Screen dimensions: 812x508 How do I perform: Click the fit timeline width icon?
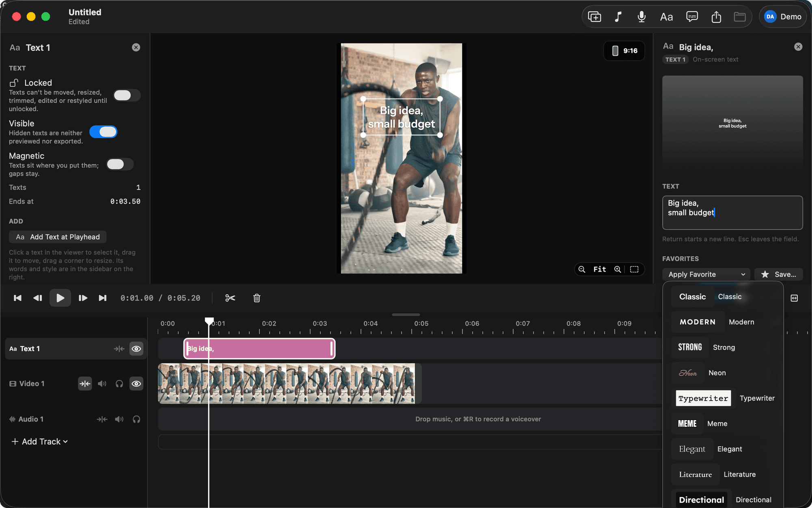pyautogui.click(x=794, y=298)
